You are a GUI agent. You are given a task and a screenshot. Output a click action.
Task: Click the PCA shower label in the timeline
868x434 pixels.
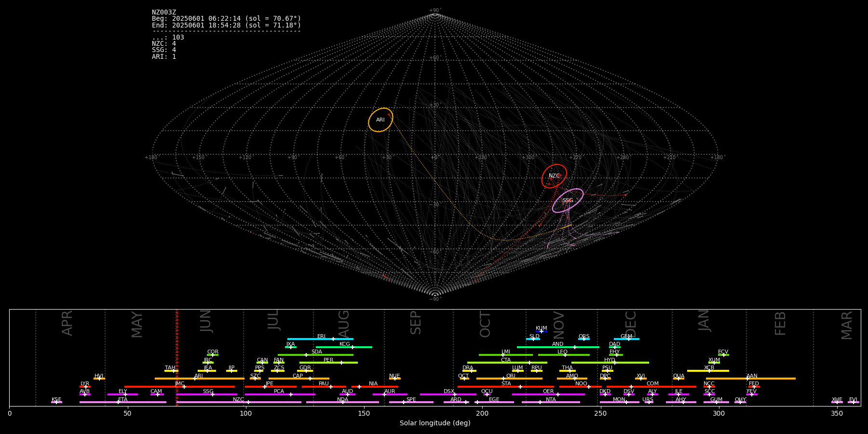pos(279,392)
